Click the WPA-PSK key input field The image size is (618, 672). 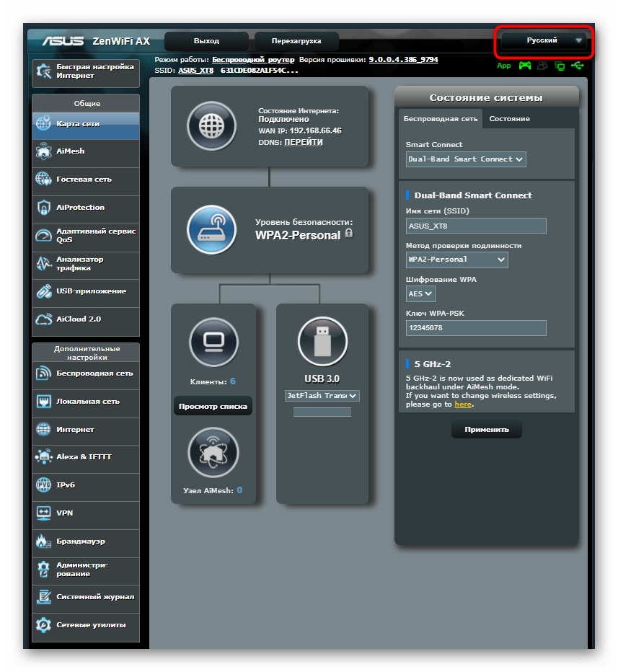(476, 328)
